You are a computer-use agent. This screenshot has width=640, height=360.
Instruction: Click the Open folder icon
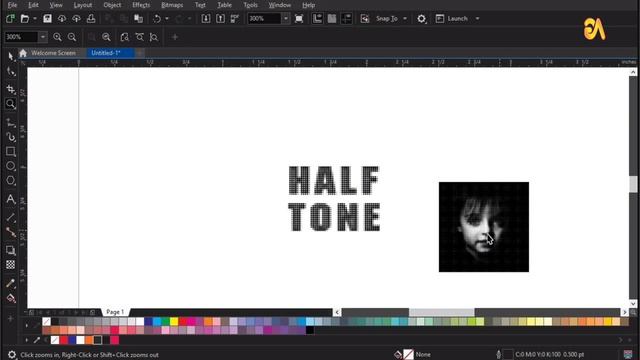coord(25,18)
